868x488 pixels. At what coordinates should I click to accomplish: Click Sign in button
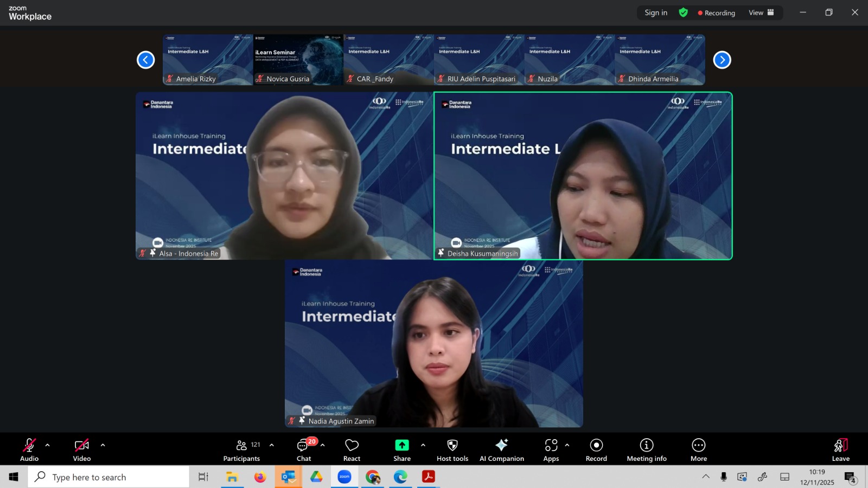pos(656,12)
